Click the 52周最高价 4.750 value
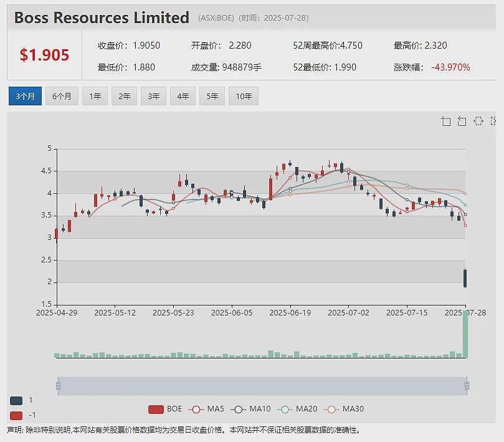Screen dimensions: 504x442 [x=351, y=46]
